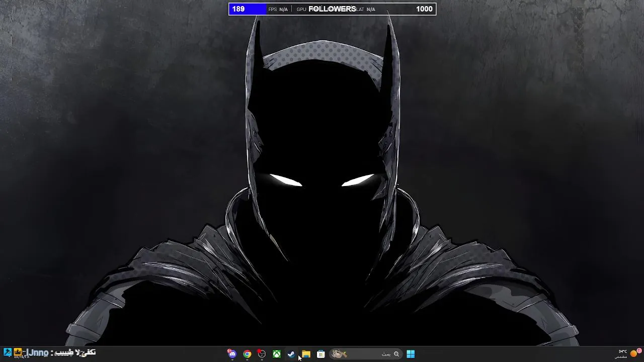Open Microsoft Store taskbar icon
The width and height of the screenshot is (644, 362).
(320, 354)
